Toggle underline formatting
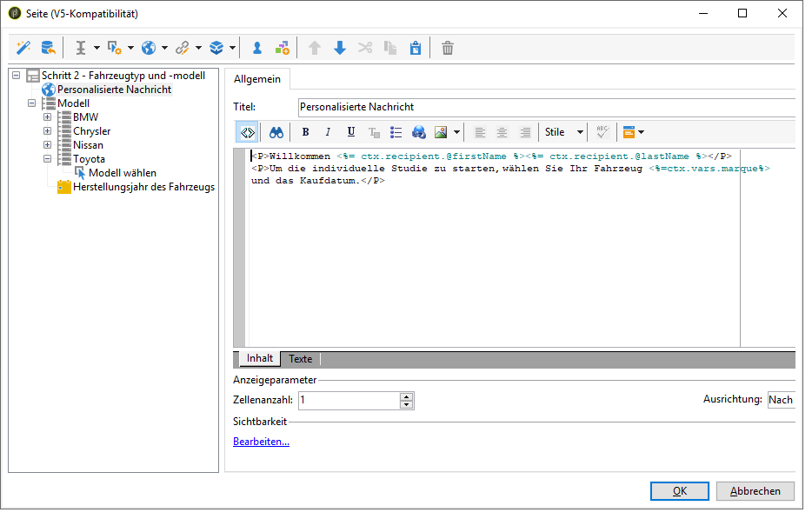 tap(351, 132)
